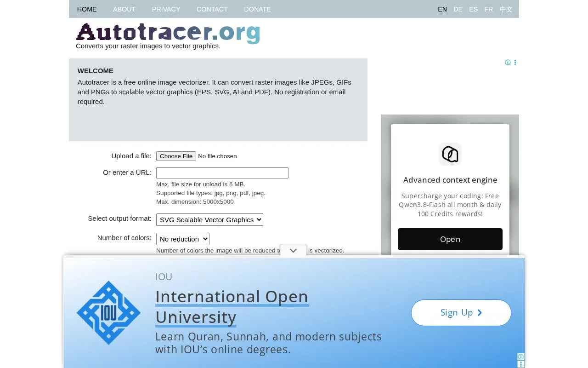Switch language to EN
This screenshot has width=588, height=368.
click(442, 9)
